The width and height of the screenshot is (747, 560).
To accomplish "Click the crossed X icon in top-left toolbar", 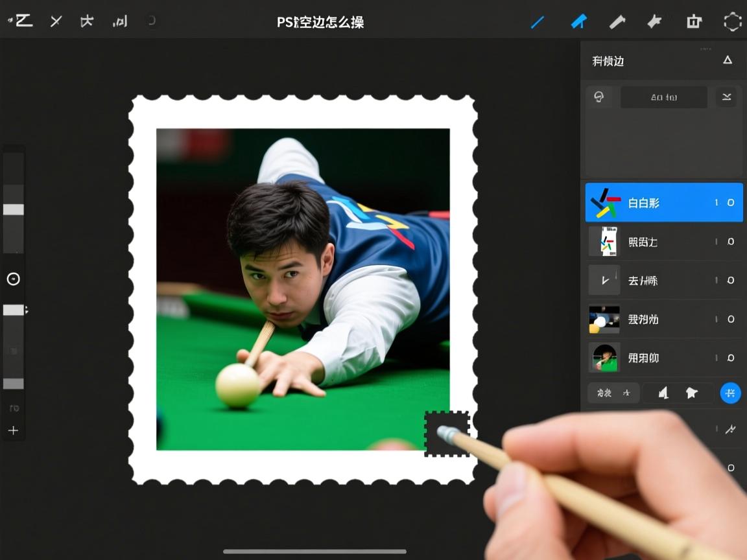I will coord(56,21).
